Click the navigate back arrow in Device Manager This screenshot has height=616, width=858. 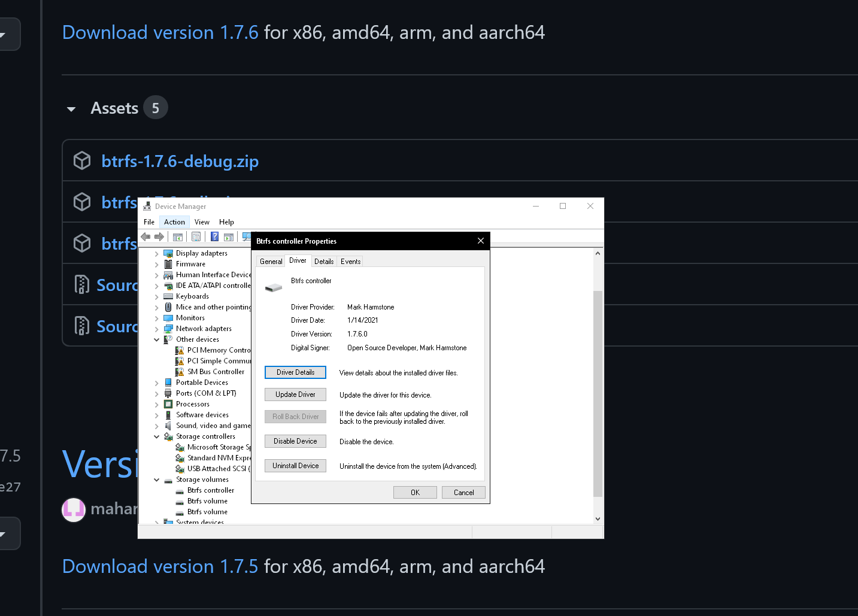[x=145, y=236]
